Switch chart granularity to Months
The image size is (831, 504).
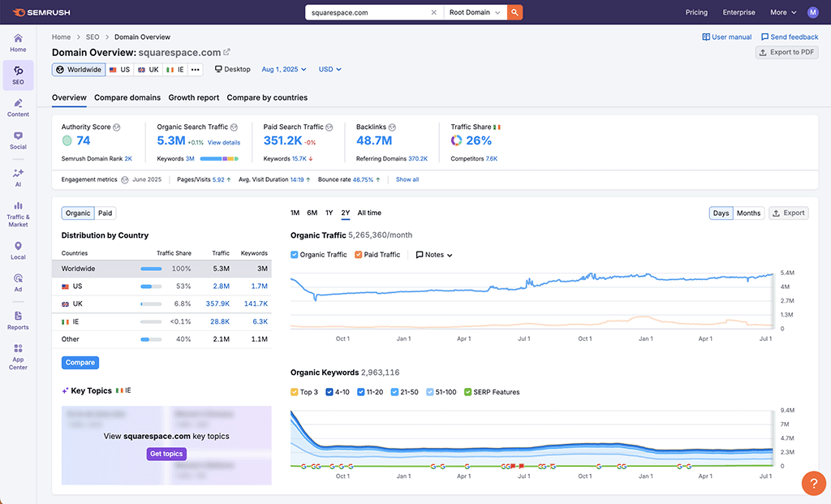748,213
